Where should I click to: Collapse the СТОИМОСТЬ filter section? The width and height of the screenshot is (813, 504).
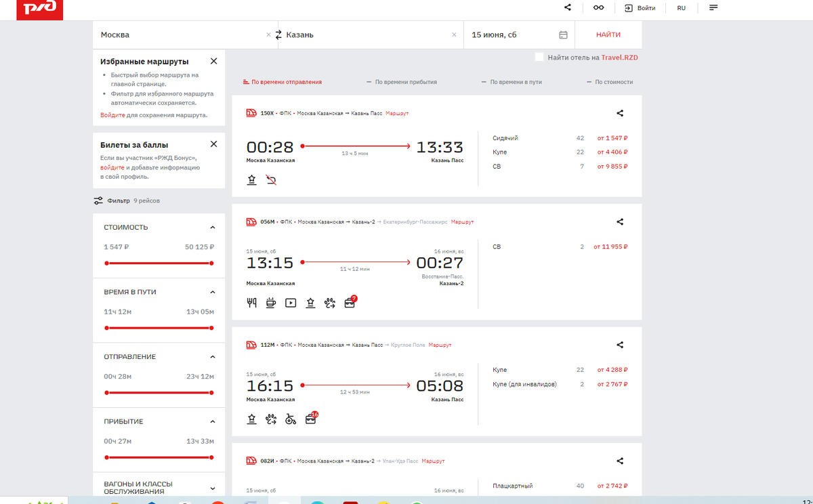click(x=213, y=228)
